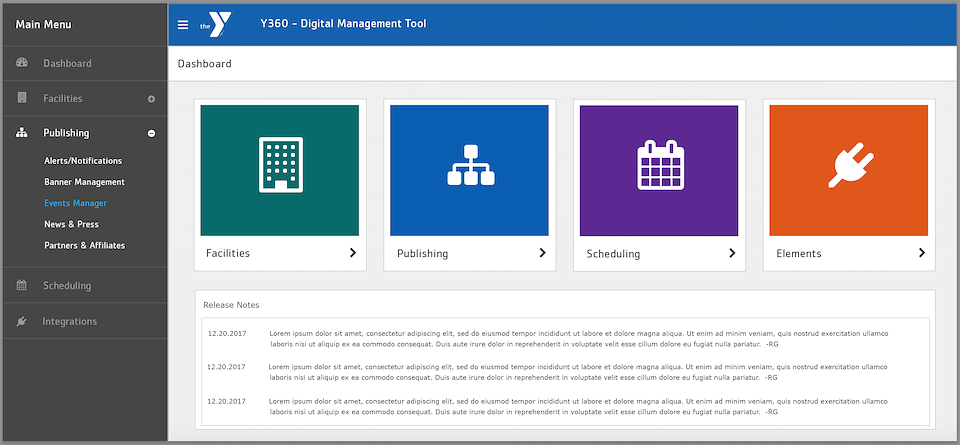Viewport: 960px width, 445px height.
Task: Click the Facilities building icon in sidebar
Action: pyautogui.click(x=22, y=98)
